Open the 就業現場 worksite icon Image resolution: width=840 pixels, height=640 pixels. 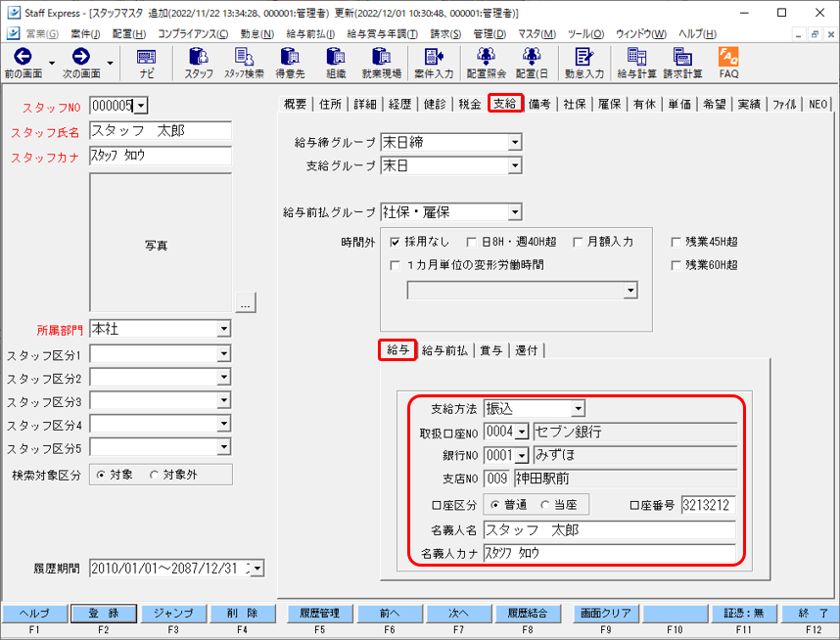tap(382, 64)
